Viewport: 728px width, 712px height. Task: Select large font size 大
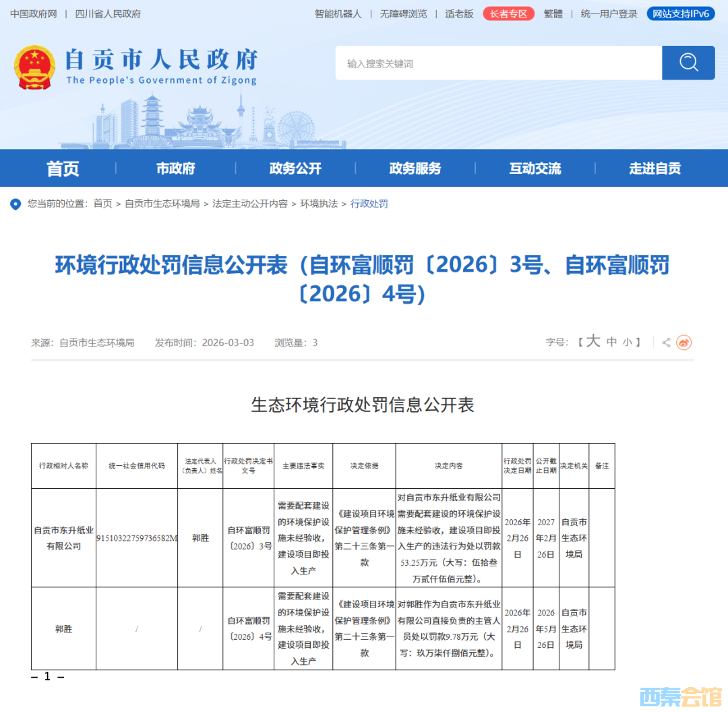593,342
